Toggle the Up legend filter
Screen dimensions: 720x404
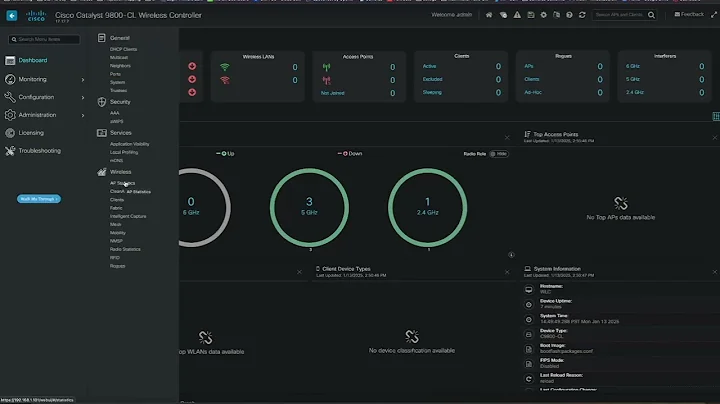[225, 154]
